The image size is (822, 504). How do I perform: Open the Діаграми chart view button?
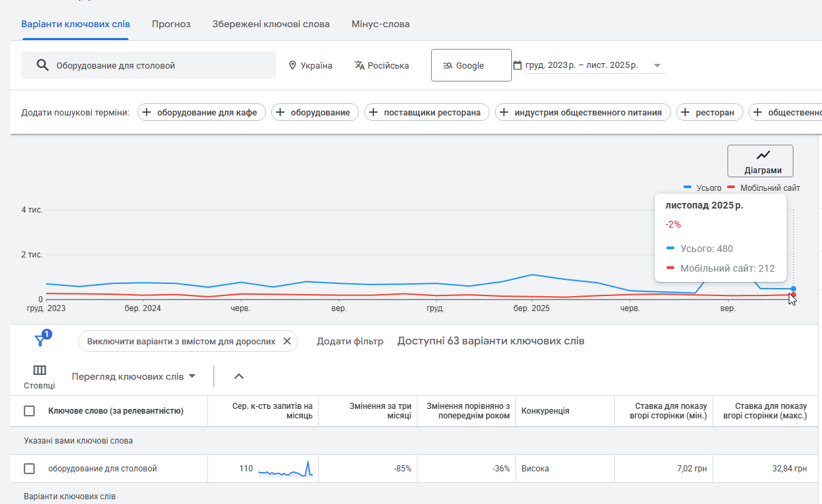(759, 161)
